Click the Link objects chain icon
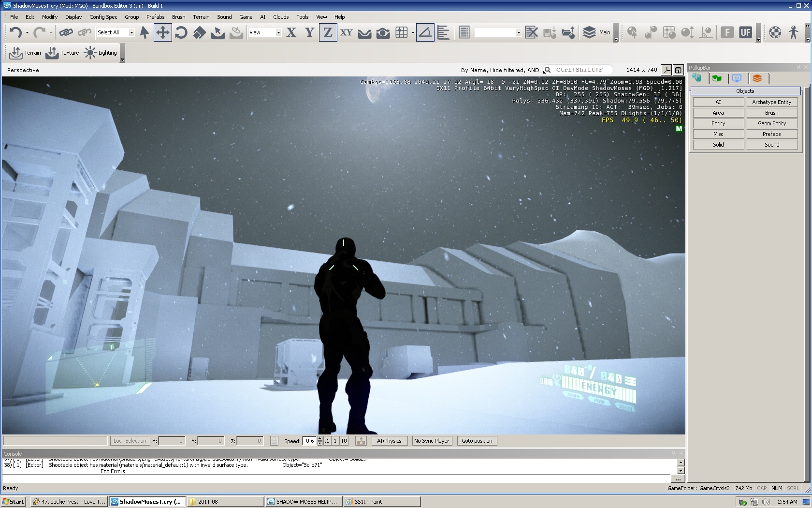This screenshot has height=508, width=812. tap(66, 32)
